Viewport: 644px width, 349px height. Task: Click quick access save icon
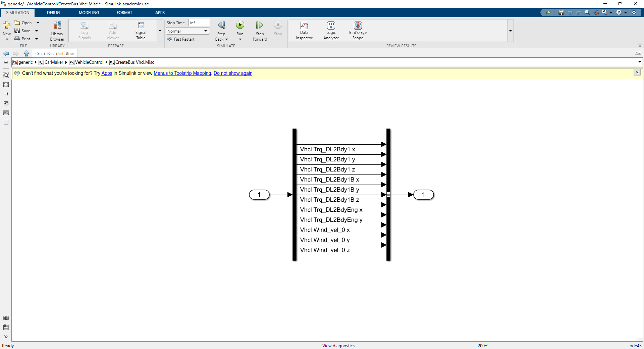pos(561,12)
